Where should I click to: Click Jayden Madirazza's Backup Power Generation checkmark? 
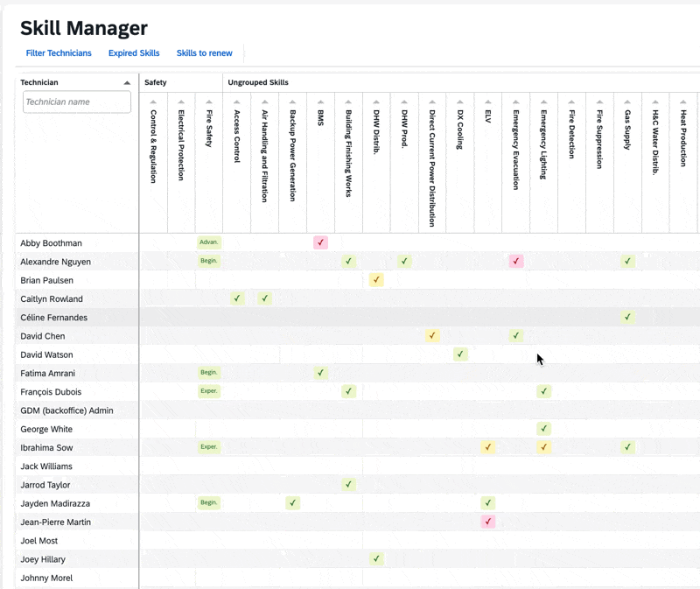pyautogui.click(x=293, y=503)
